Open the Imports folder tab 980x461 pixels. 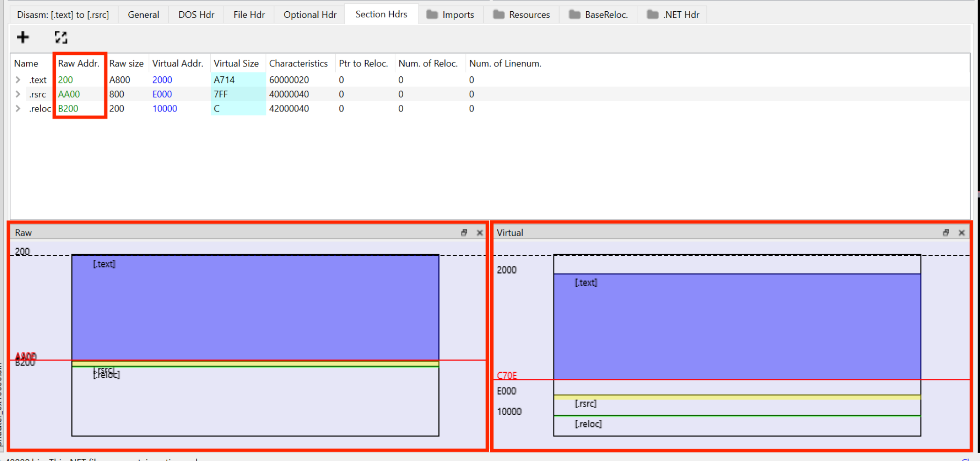[450, 15]
